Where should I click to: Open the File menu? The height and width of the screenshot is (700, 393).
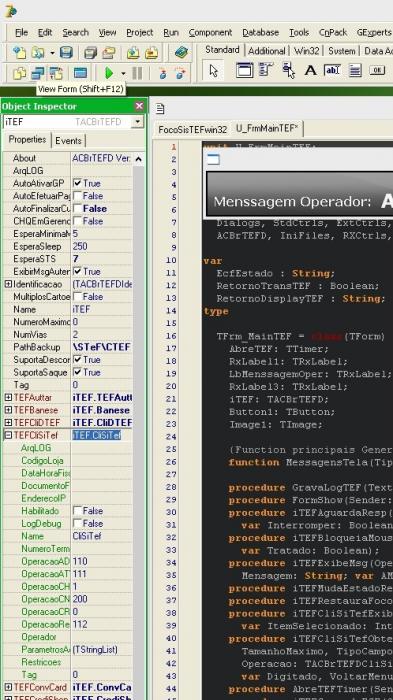[21, 33]
